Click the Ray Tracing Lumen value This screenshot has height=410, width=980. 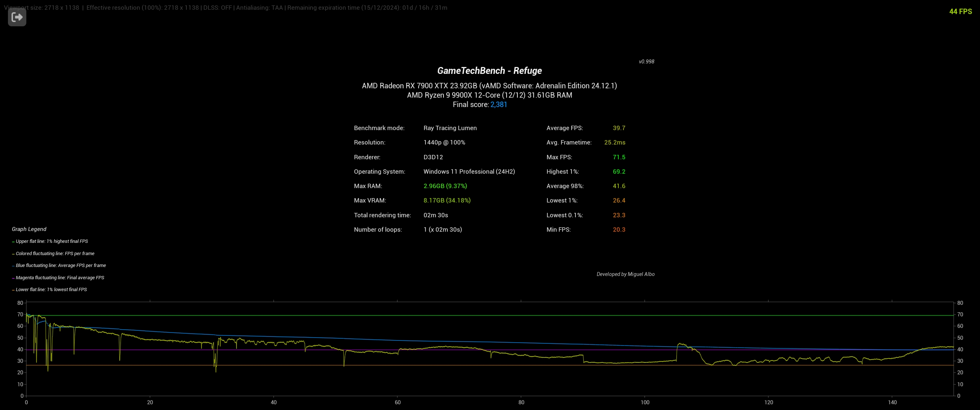point(450,128)
